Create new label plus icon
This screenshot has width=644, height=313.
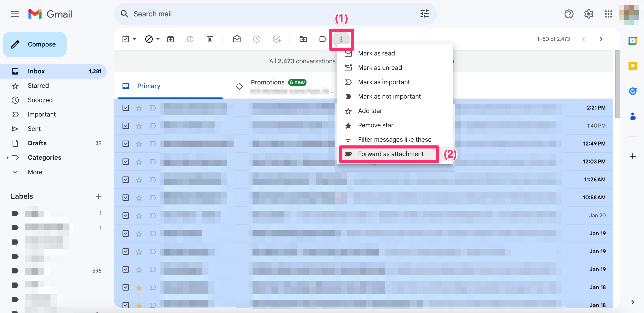(99, 196)
